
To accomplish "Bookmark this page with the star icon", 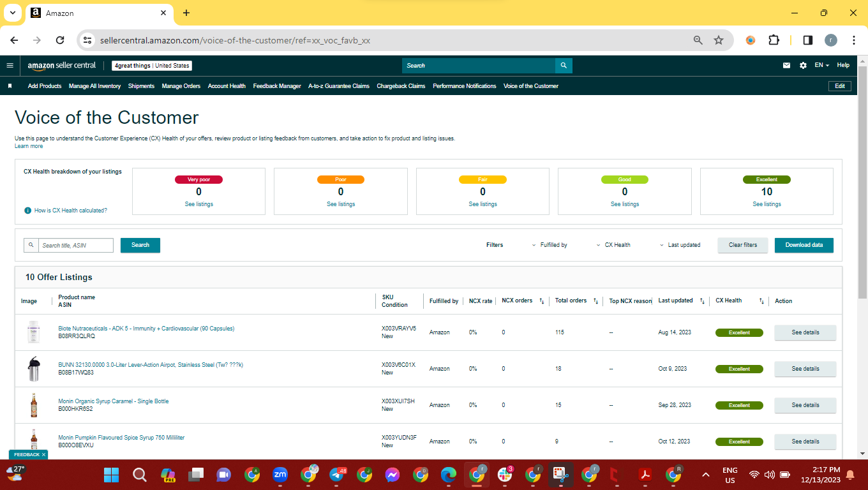I will [719, 40].
